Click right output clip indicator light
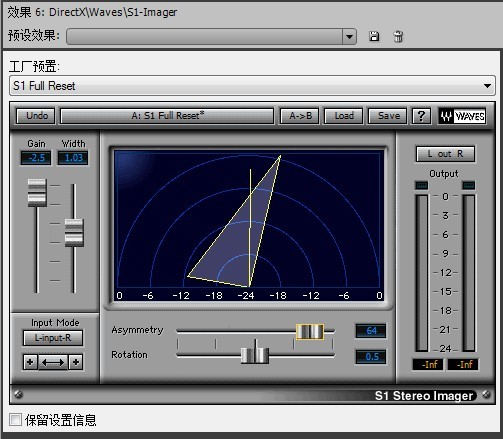The height and width of the screenshot is (439, 503). 469,185
